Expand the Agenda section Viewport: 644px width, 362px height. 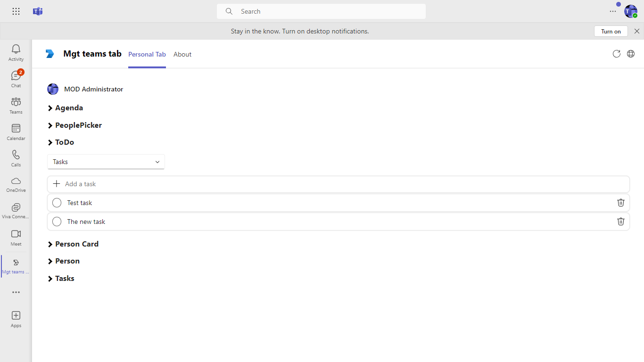(x=66, y=108)
